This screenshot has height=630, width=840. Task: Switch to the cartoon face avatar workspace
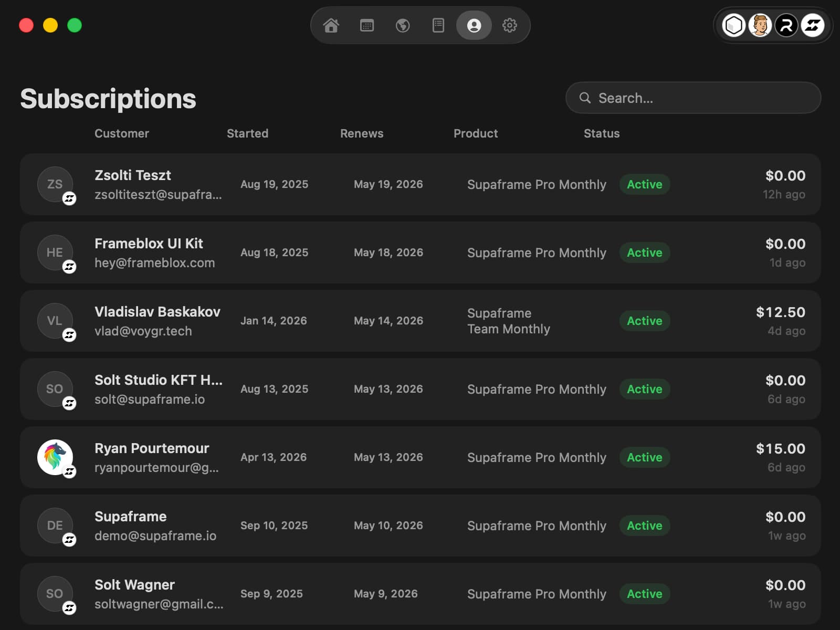[760, 25]
